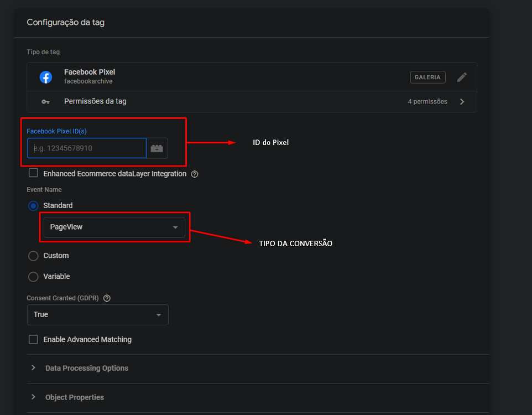Click the Event Name label
Image resolution: width=532 pixels, height=415 pixels.
point(44,190)
